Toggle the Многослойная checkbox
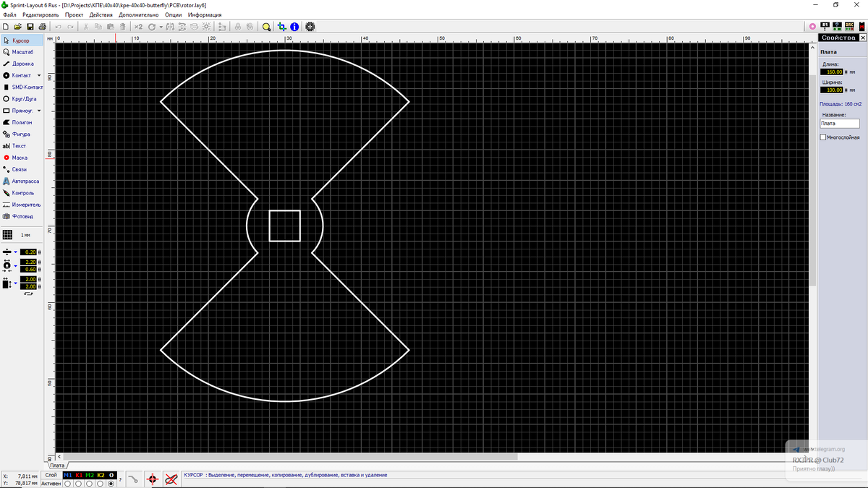The height and width of the screenshot is (488, 868). pos(823,137)
